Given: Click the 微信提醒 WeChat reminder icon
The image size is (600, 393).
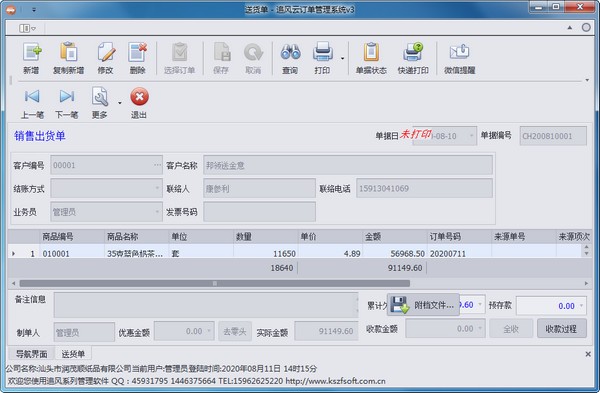Looking at the screenshot, I should coord(459,52).
